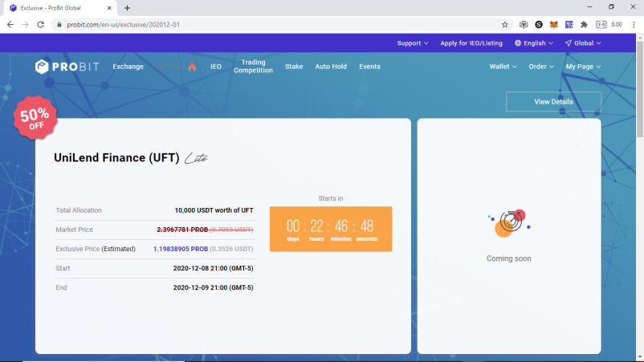The image size is (644, 362).
Task: Go to the Exchange menu item
Action: click(128, 67)
